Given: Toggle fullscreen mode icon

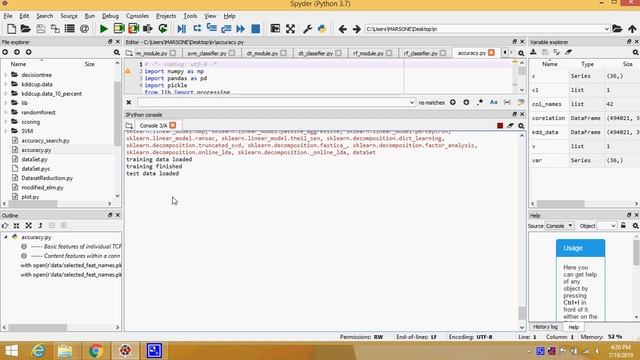Looking at the screenshot, I should (x=290, y=29).
